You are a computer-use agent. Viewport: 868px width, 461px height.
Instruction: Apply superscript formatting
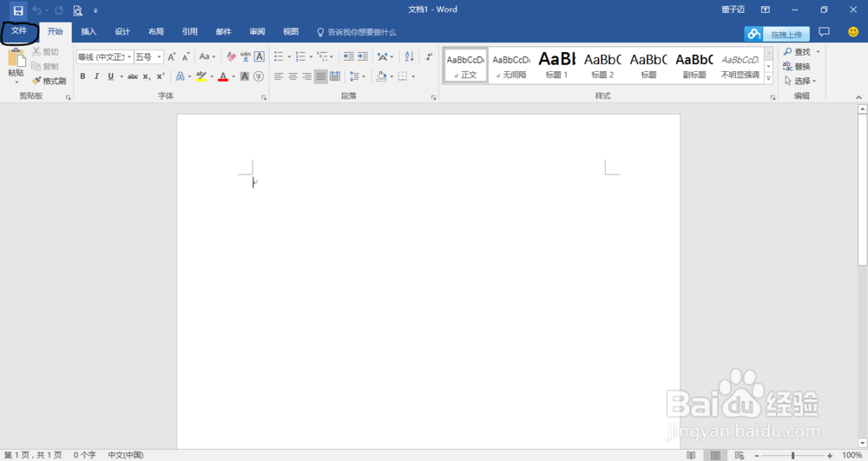tap(161, 76)
